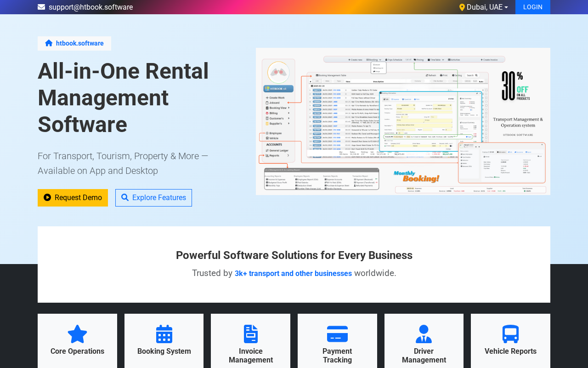Click the envelope icon beside support email
588x368 pixels.
pos(41,7)
